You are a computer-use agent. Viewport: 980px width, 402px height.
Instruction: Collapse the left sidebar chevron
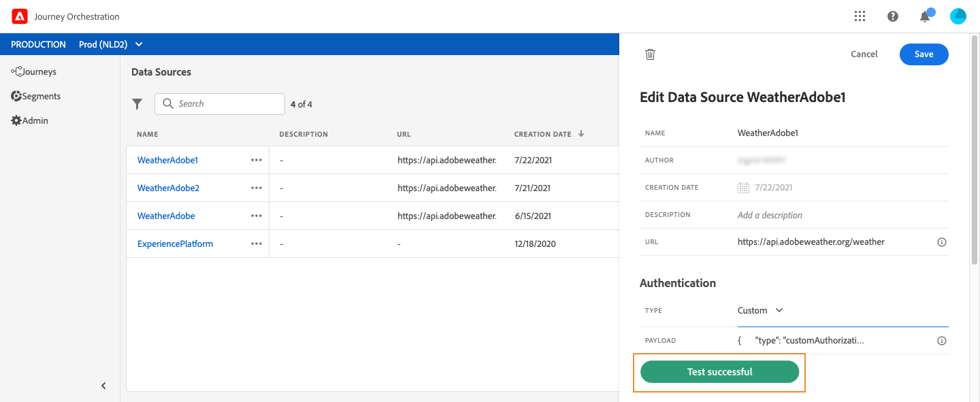104,386
